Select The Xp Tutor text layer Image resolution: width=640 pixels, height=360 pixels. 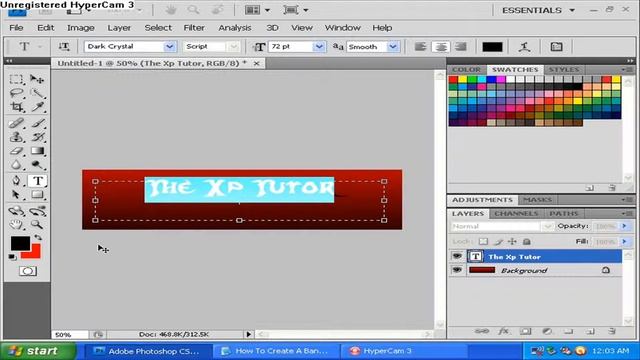(x=544, y=256)
